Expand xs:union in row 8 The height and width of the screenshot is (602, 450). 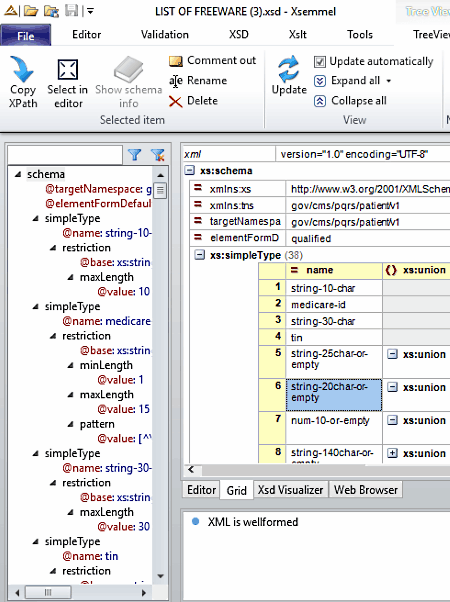coord(392,453)
